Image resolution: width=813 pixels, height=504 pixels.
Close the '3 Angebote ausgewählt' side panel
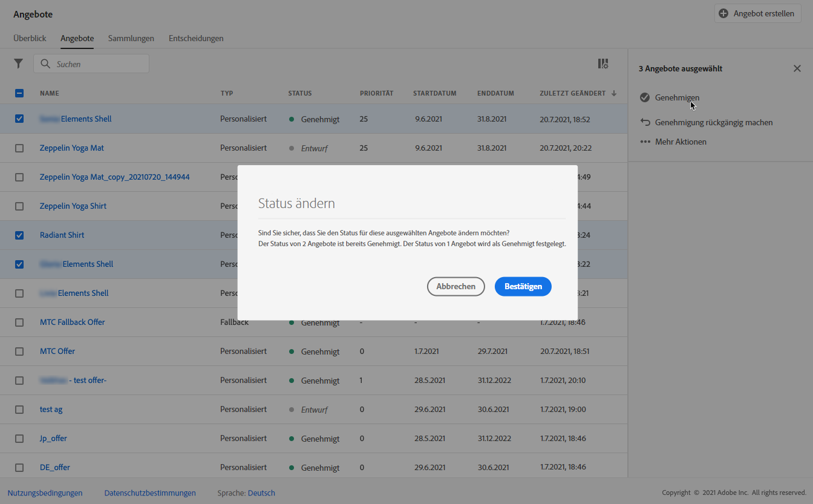coord(797,68)
